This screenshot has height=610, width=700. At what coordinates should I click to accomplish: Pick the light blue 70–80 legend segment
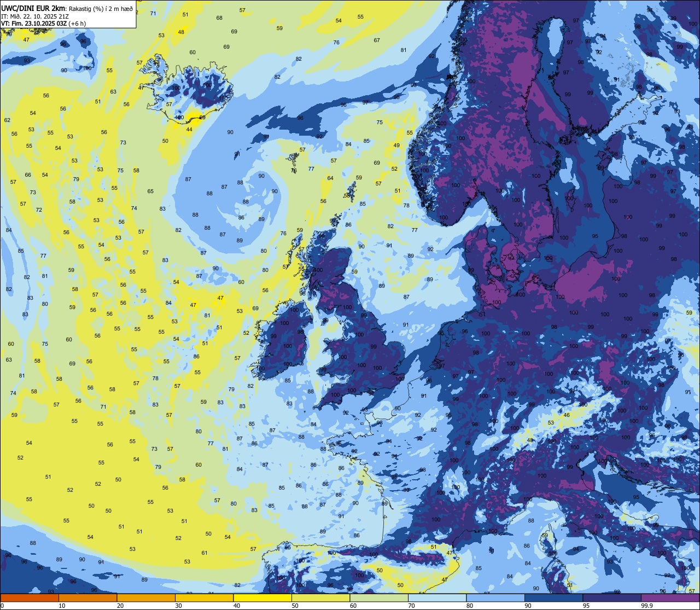coord(437,597)
